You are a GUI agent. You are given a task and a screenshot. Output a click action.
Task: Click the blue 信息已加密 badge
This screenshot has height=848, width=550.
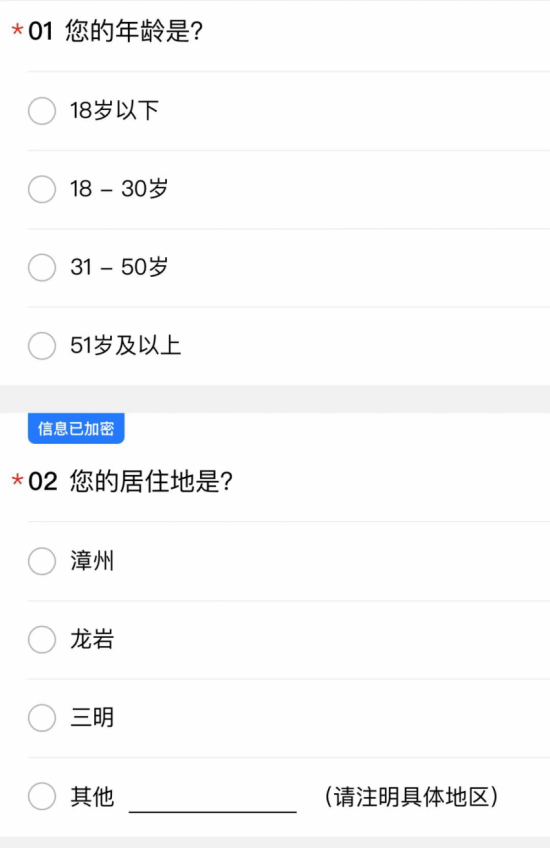click(x=76, y=428)
